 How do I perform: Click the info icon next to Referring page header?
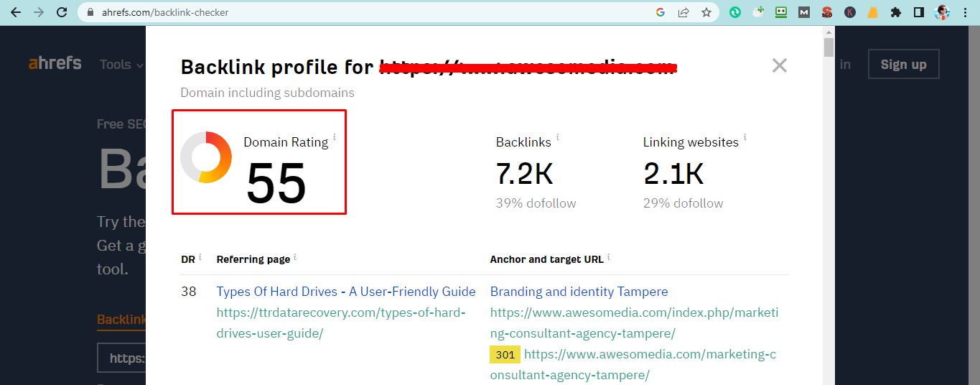[x=295, y=257]
